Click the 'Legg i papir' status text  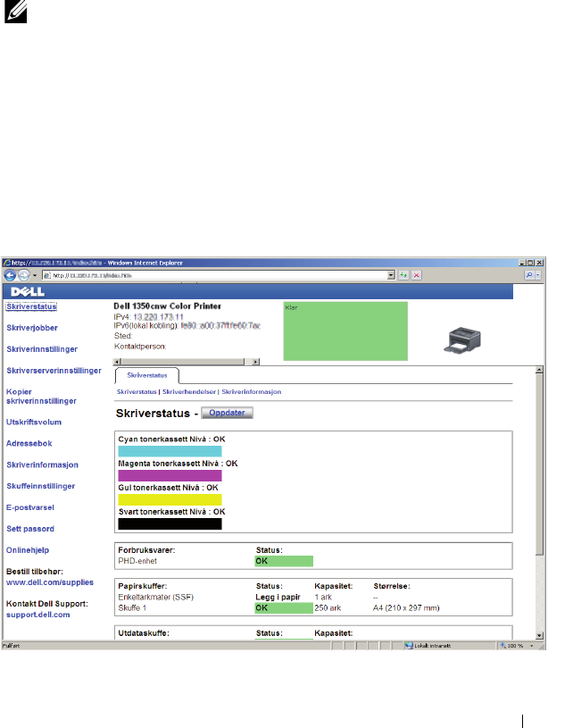[278, 597]
